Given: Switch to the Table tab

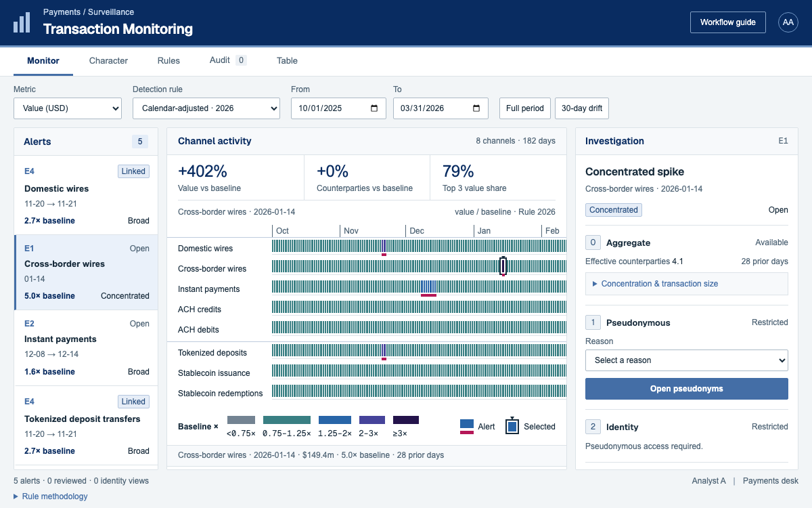Looking at the screenshot, I should pyautogui.click(x=287, y=60).
